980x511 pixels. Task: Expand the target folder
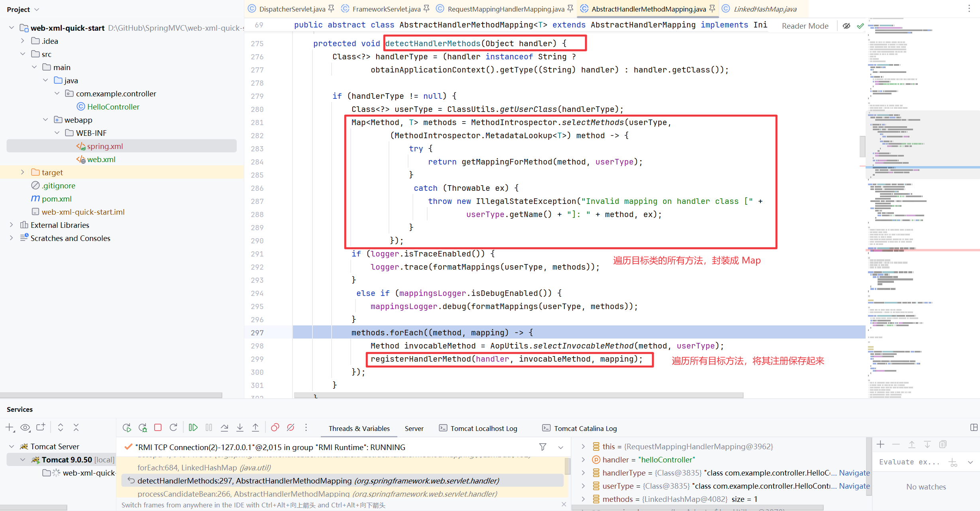23,172
